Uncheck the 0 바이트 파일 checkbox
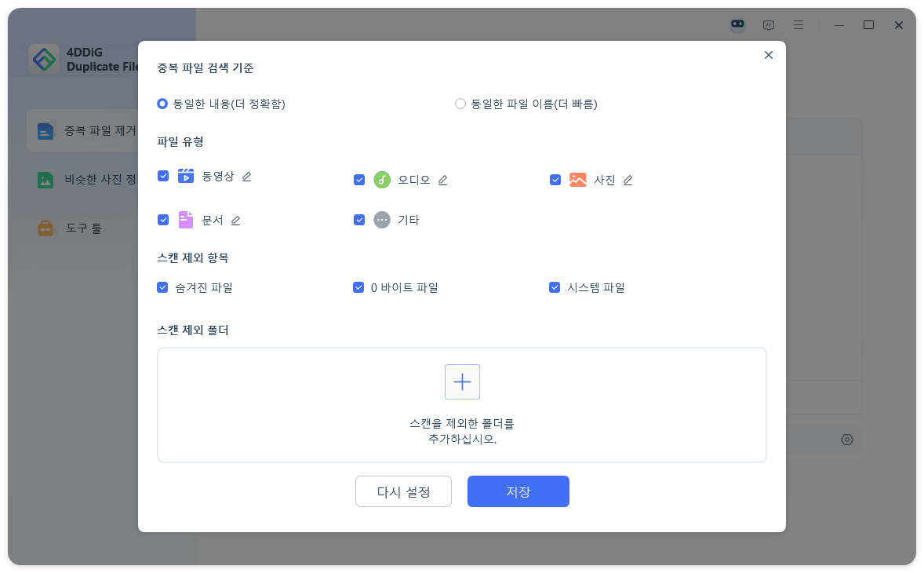The width and height of the screenshot is (924, 573). tap(358, 287)
